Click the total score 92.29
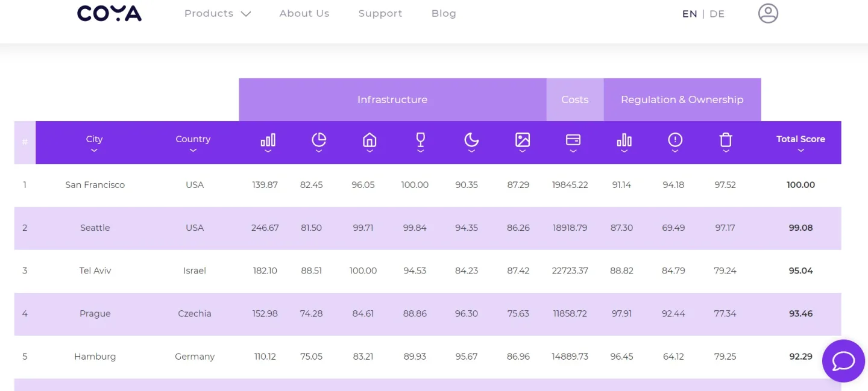The height and width of the screenshot is (391, 868). (x=800, y=356)
